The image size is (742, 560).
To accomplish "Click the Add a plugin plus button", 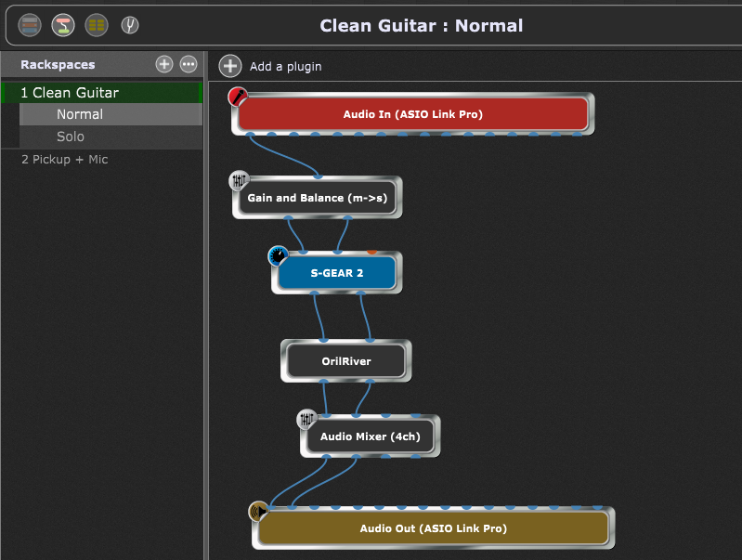I will point(230,66).
